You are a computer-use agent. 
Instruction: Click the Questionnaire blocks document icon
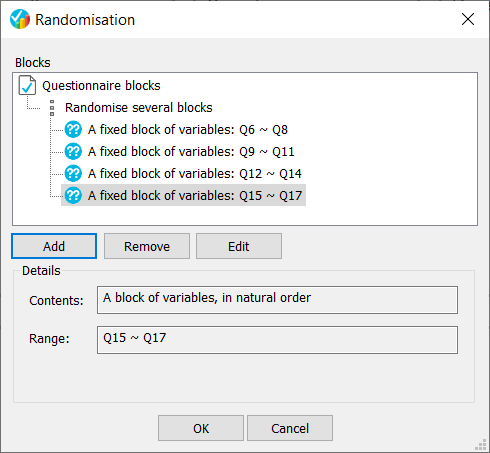27,85
